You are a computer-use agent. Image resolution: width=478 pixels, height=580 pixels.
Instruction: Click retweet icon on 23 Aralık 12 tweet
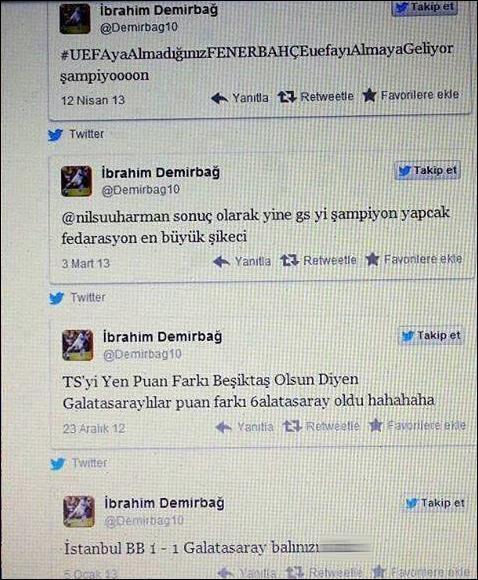(x=292, y=426)
